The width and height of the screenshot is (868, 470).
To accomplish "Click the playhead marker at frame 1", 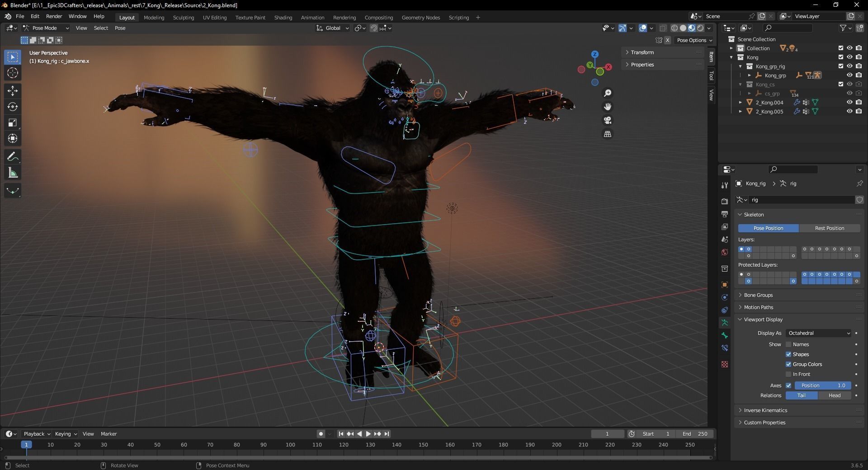I will pos(26,445).
